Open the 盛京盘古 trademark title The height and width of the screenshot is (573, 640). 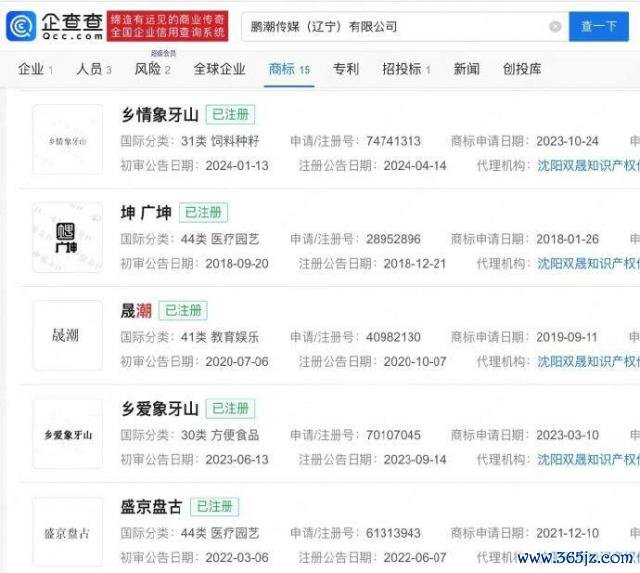coord(151,507)
